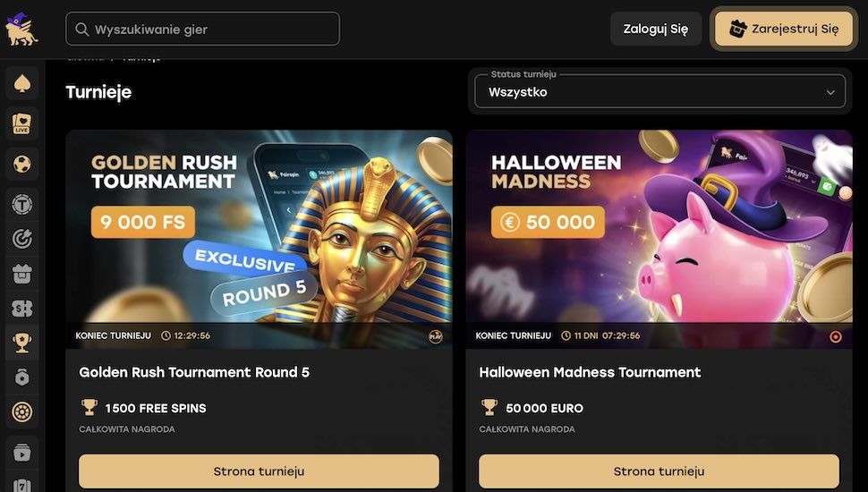Focus the Wyszukiwanie gier search field
Image resolution: width=868 pixels, height=492 pixels.
[202, 29]
